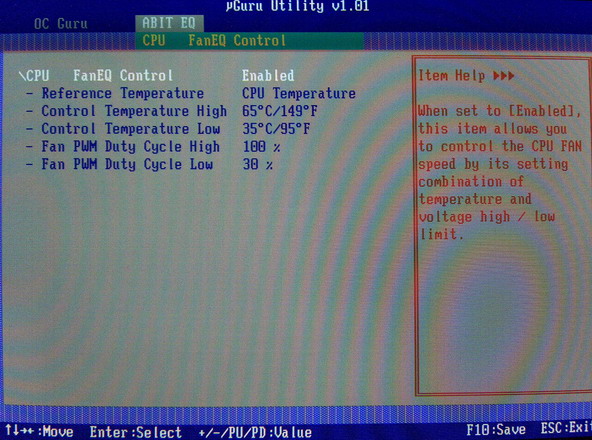Open the CPU FanEQ Control submenu header

[x=214, y=40]
